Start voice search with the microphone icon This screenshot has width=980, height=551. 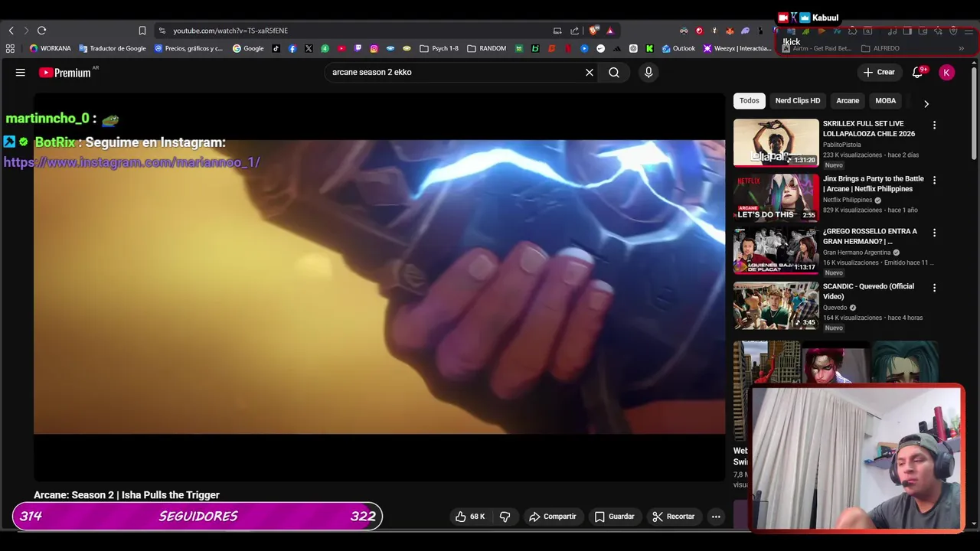(648, 72)
